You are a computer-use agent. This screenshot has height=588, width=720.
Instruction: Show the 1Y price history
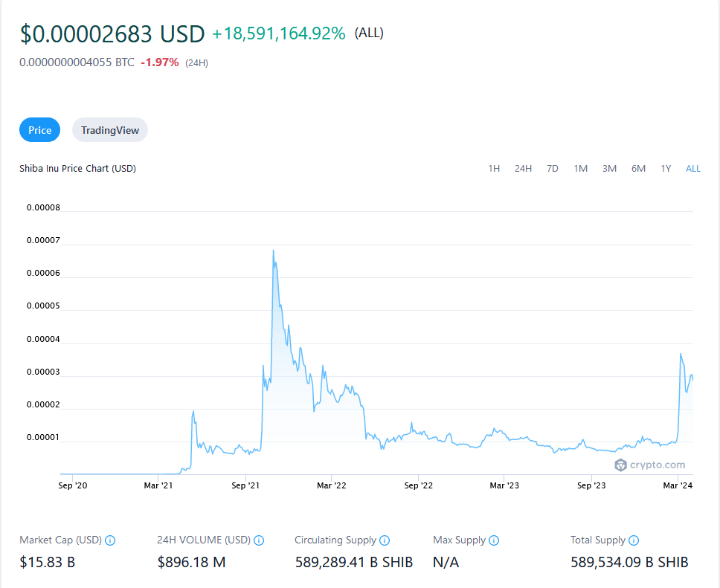tap(666, 169)
